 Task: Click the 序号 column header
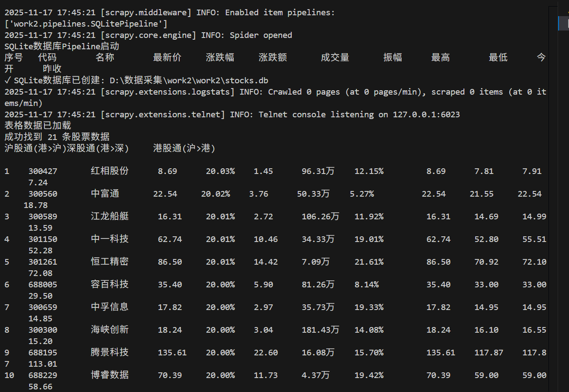tap(14, 58)
